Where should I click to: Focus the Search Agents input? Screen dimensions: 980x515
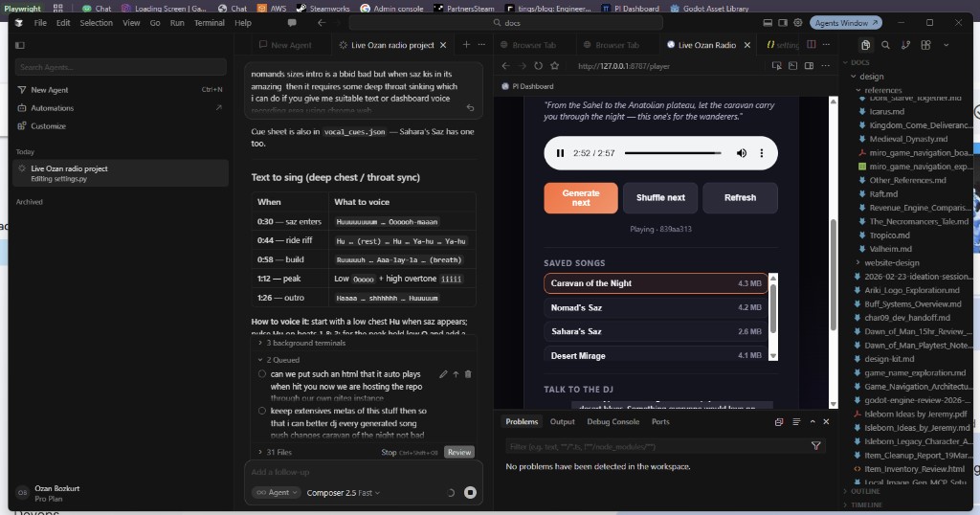point(121,67)
